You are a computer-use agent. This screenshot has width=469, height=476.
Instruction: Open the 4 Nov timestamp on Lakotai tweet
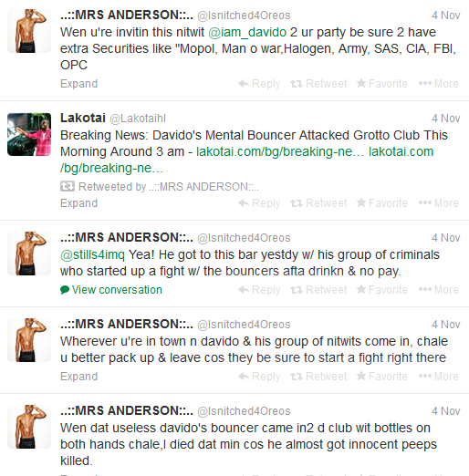point(446,119)
